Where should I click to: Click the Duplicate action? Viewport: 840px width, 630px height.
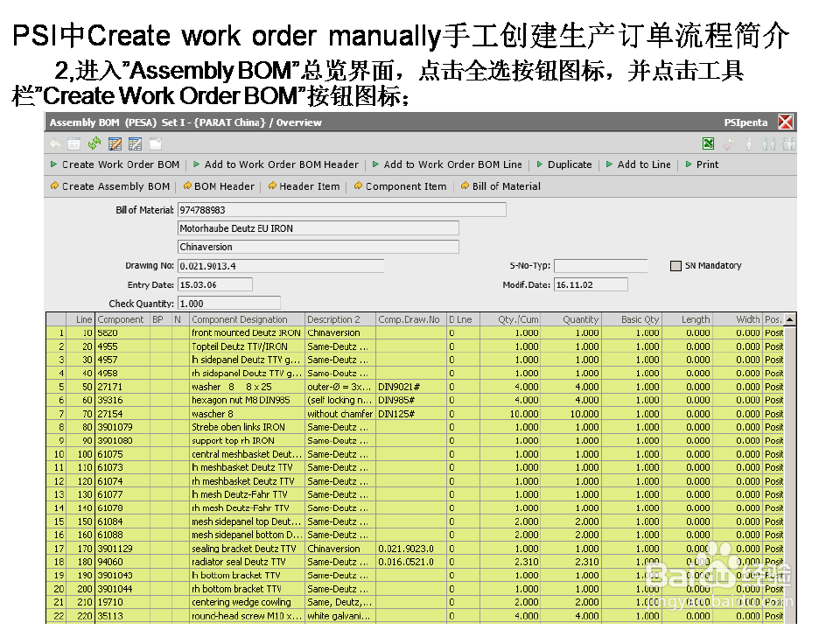pos(564,164)
